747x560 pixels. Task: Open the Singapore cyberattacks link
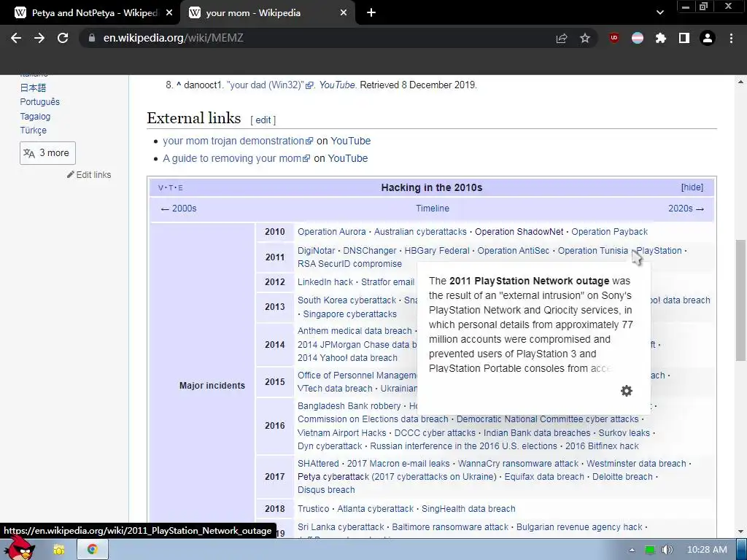click(x=349, y=314)
